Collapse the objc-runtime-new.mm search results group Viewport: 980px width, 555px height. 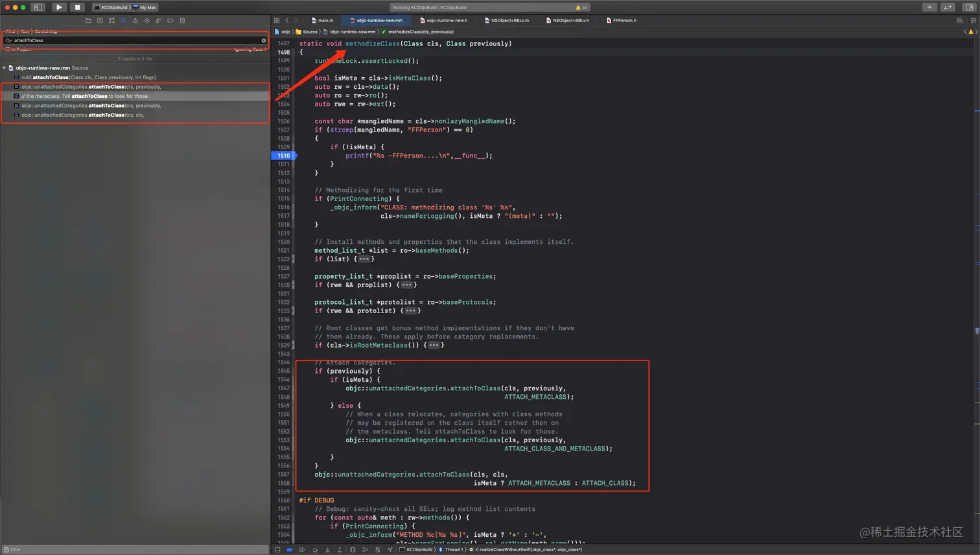pyautogui.click(x=5, y=67)
